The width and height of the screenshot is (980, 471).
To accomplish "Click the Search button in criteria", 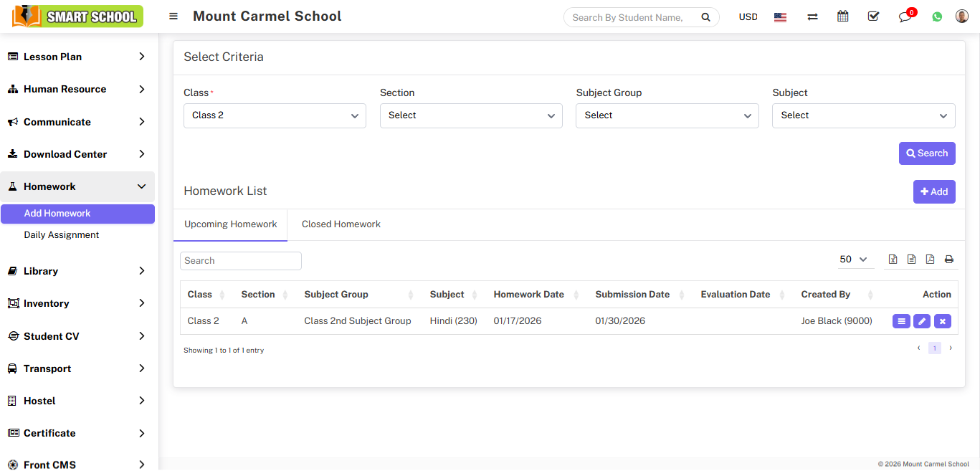I will (x=927, y=153).
